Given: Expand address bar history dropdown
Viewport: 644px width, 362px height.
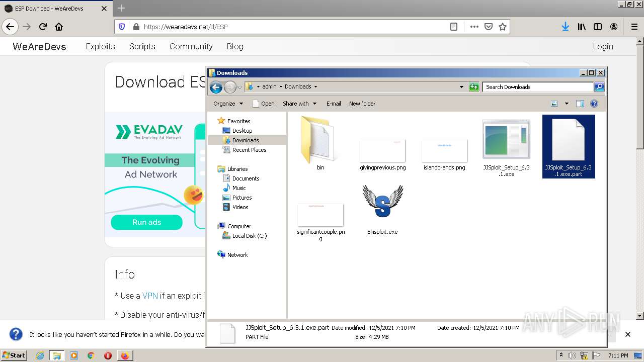Looking at the screenshot, I should [x=461, y=87].
